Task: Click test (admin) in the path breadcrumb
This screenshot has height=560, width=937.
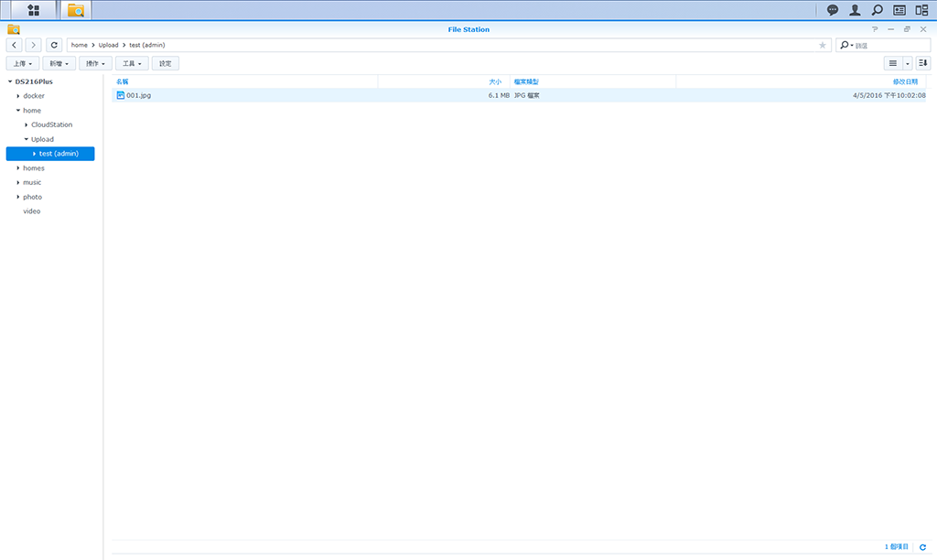Action: 147,45
